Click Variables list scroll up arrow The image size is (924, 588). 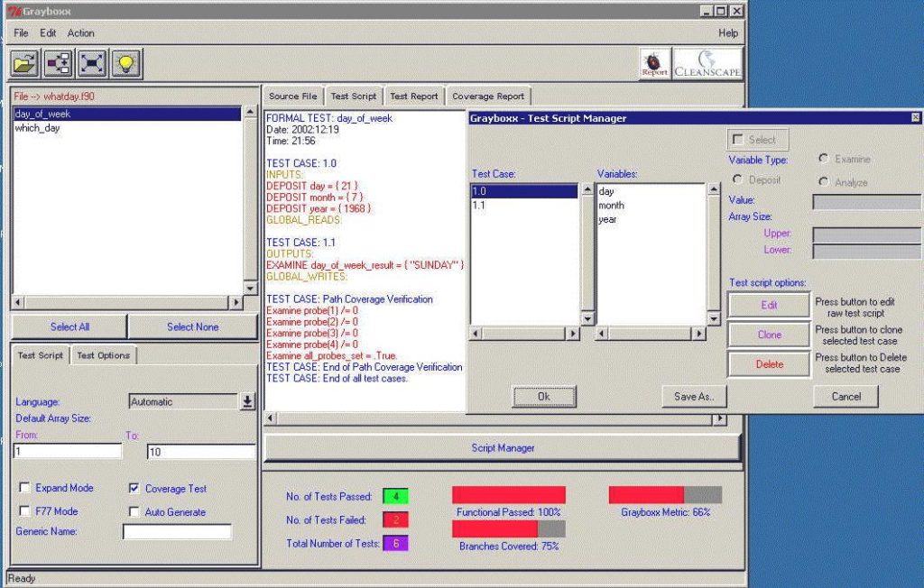(714, 189)
